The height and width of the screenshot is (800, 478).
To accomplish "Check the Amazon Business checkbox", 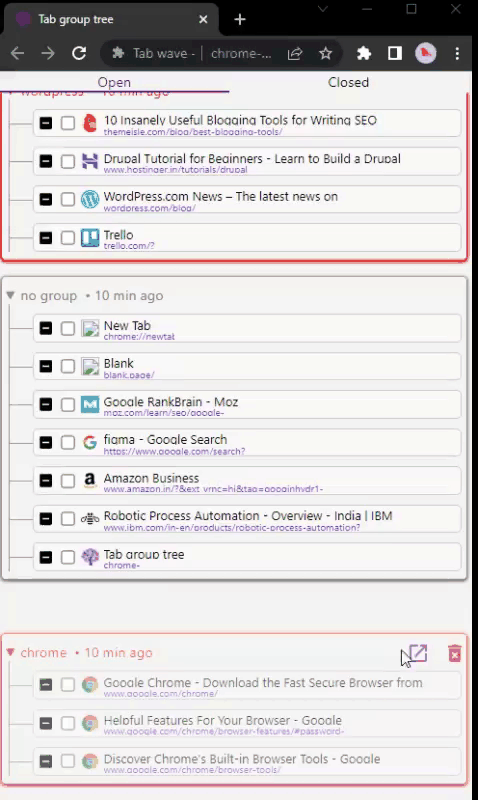I will point(68,481).
